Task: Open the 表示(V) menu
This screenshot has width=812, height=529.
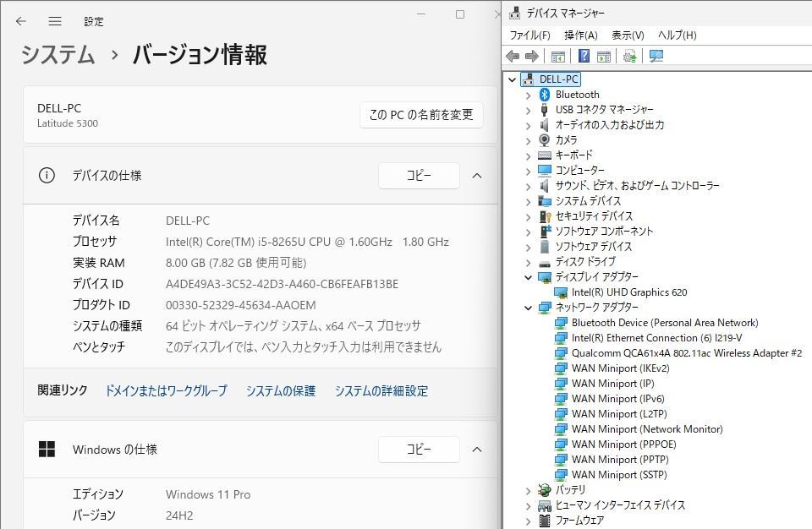Action: pyautogui.click(x=628, y=35)
